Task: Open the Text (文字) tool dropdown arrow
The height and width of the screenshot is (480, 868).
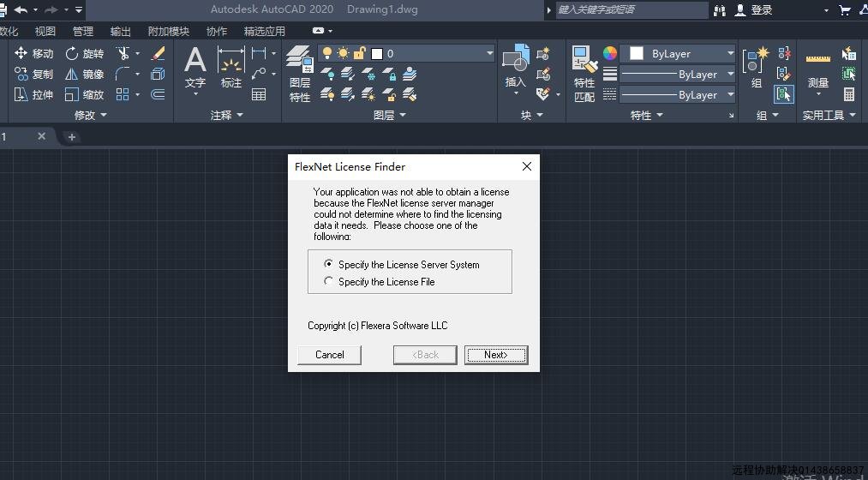Action: pos(195,94)
